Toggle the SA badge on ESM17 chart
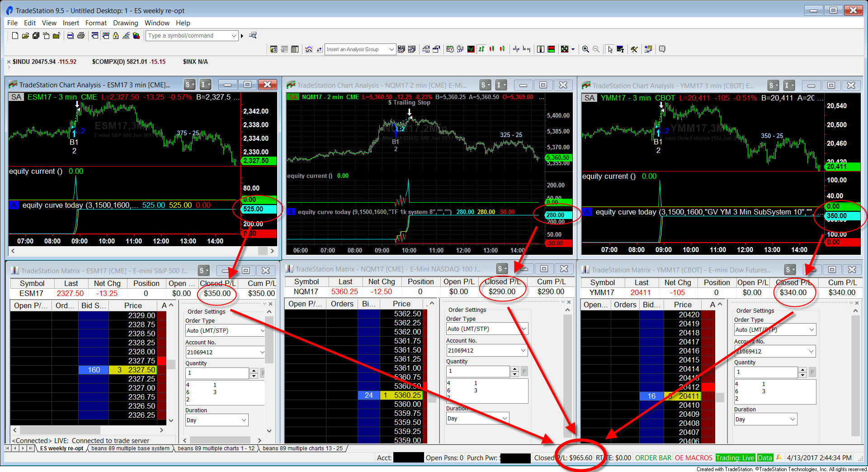 [16, 97]
